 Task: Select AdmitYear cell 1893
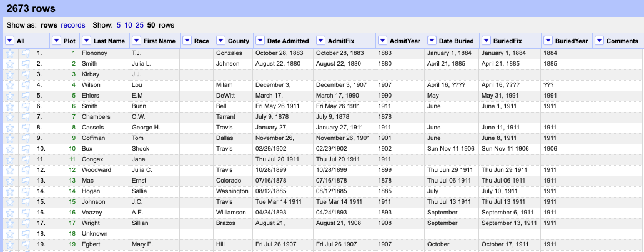[x=400, y=213]
